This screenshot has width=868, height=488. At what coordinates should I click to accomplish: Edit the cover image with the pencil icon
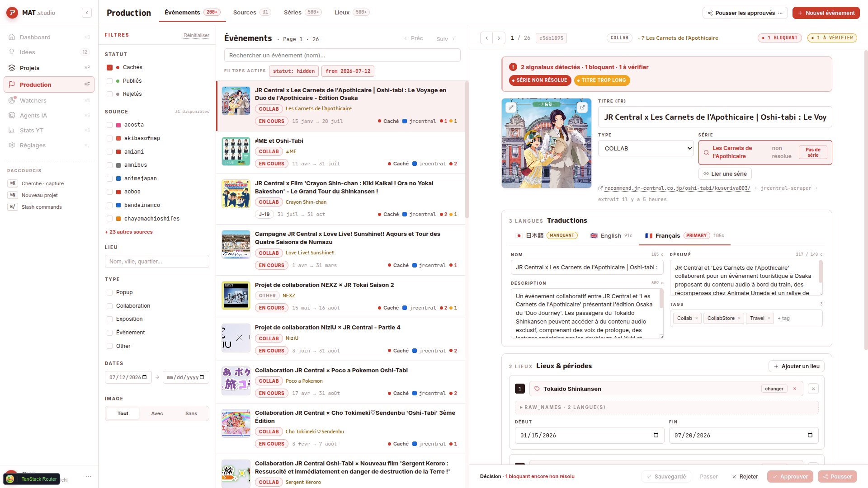point(511,108)
